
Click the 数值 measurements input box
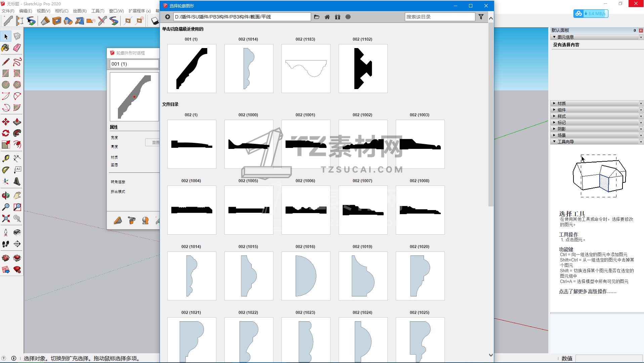pyautogui.click(x=609, y=358)
